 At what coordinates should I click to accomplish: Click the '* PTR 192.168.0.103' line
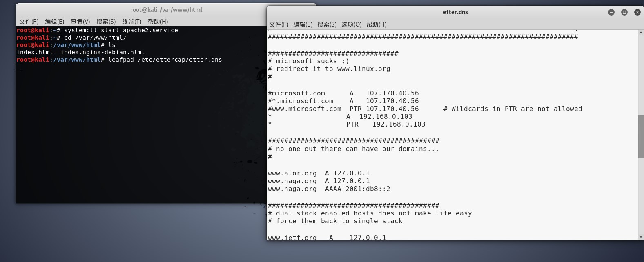pos(346,124)
